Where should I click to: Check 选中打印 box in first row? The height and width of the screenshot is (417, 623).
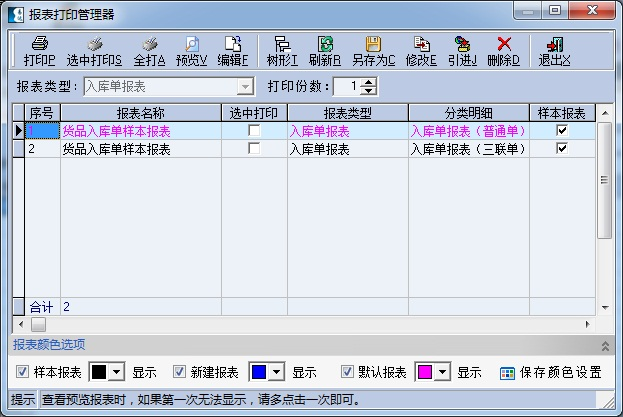254,131
